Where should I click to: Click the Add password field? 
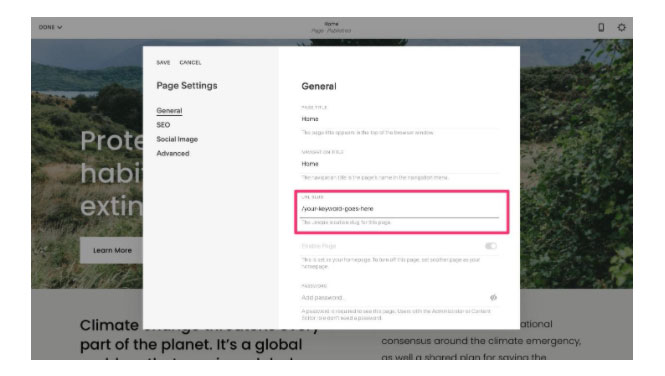click(x=394, y=298)
